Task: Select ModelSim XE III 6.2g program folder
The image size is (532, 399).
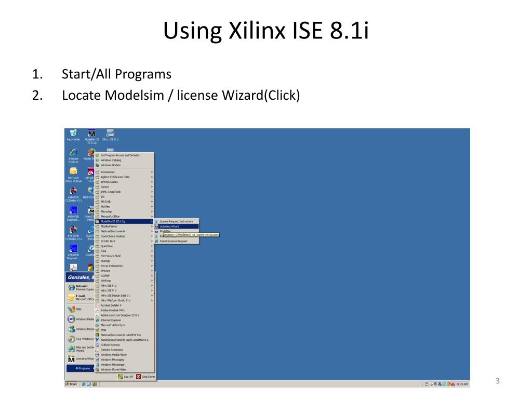Action: pos(125,221)
